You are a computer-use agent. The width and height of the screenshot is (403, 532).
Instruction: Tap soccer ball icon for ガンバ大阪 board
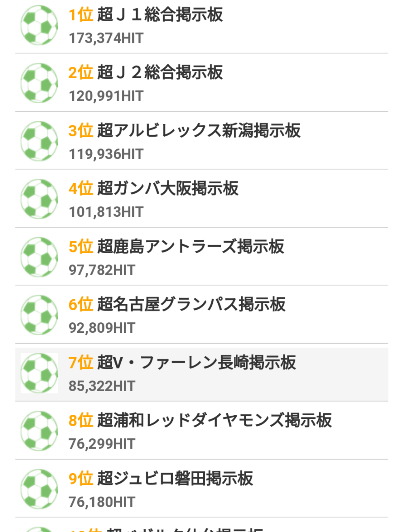pyautogui.click(x=39, y=199)
